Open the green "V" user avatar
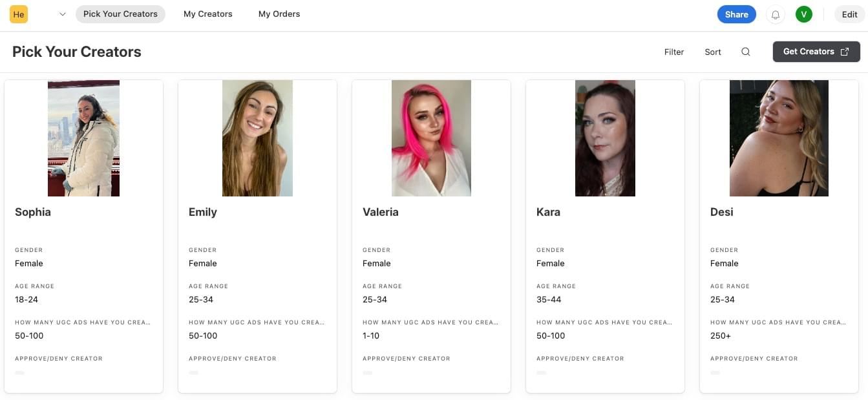Screen dimensions: 868x400 (x=804, y=14)
